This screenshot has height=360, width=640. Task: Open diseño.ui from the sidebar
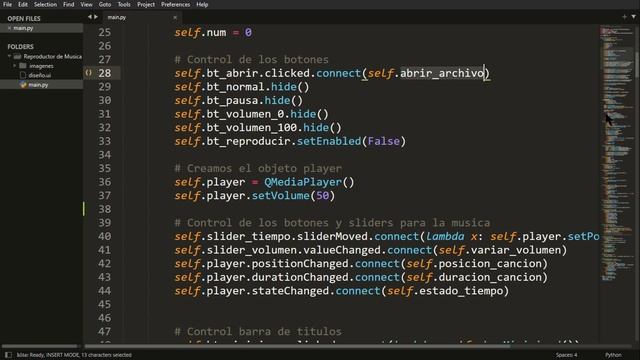coord(40,76)
